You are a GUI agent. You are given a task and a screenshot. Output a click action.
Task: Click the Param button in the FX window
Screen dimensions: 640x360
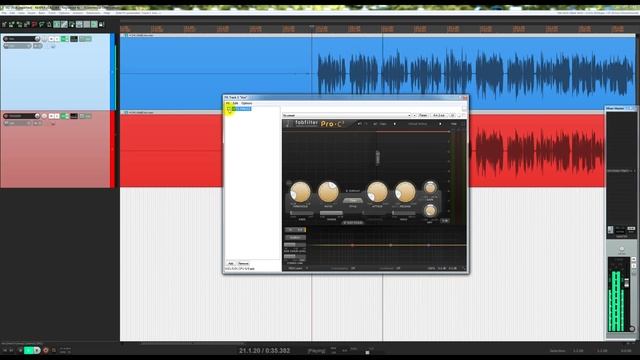point(423,116)
